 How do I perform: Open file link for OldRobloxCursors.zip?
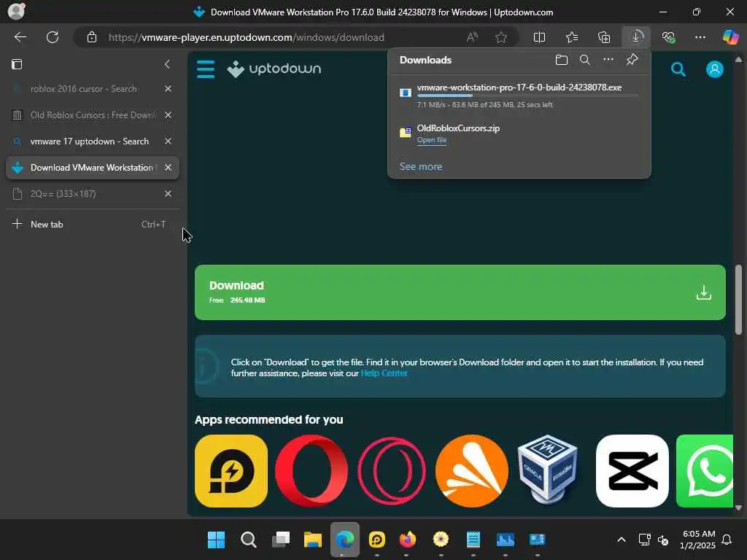(x=432, y=140)
